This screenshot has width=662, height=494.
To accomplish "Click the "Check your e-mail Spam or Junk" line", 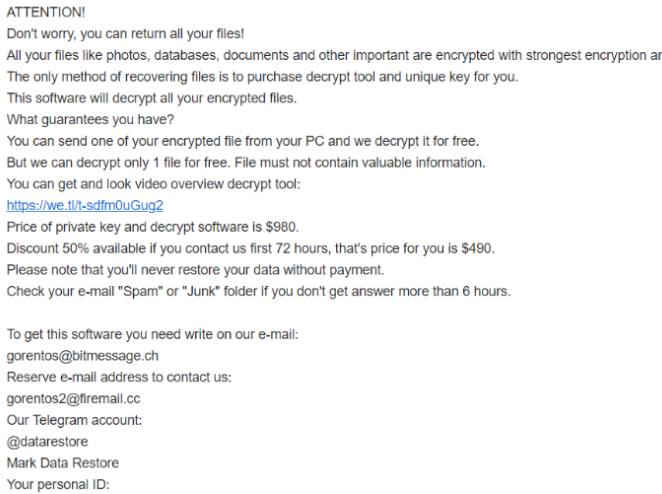I will [x=258, y=291].
